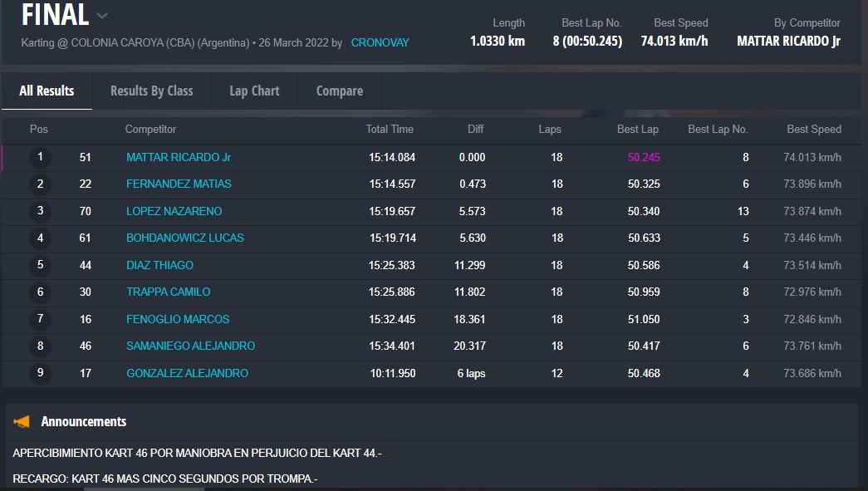Click the Total Time column header
Image resolution: width=868 pixels, height=491 pixels.
tap(389, 130)
